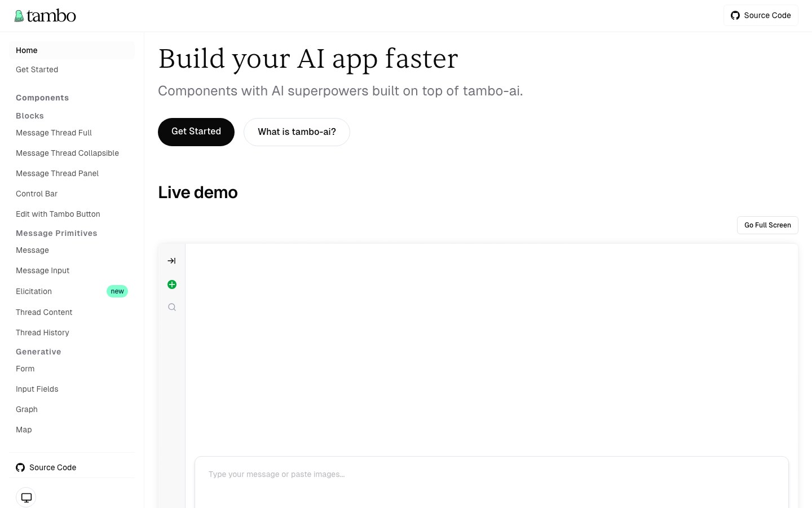Open the Message primitive page
This screenshot has width=812, height=508.
click(x=72, y=250)
